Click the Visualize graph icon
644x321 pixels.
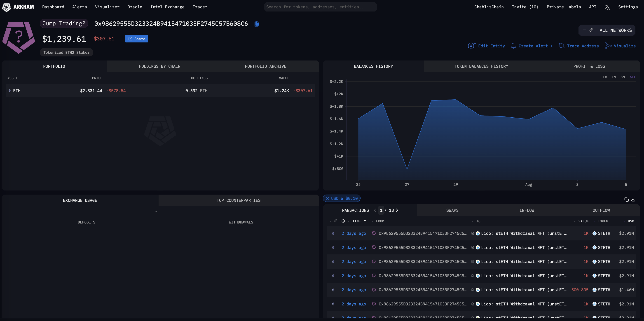point(608,46)
